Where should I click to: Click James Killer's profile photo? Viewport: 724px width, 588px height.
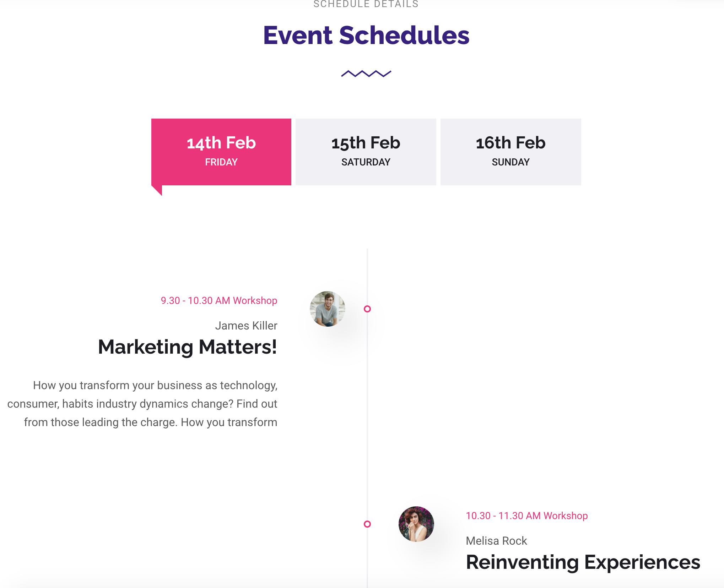point(328,309)
